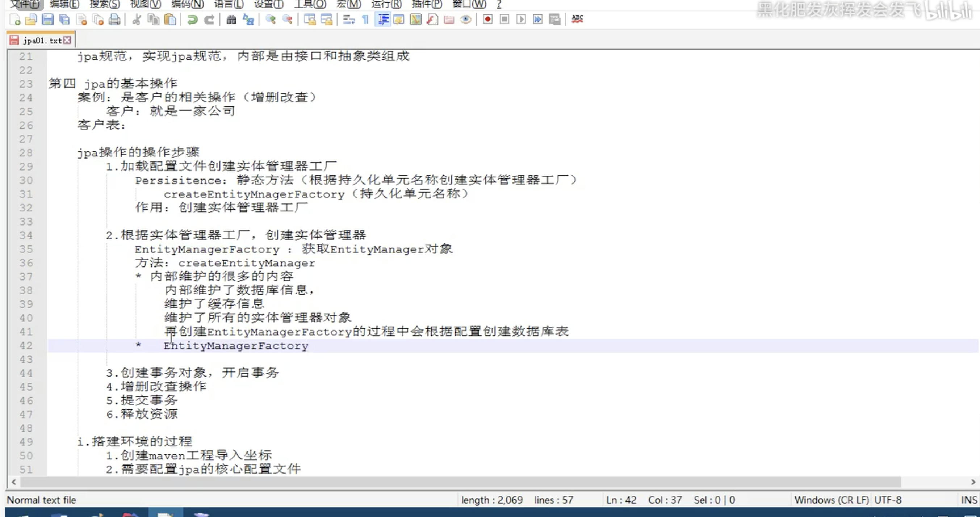Open the 编码(N) encoding menu
This screenshot has width=980, height=517.
click(x=187, y=4)
